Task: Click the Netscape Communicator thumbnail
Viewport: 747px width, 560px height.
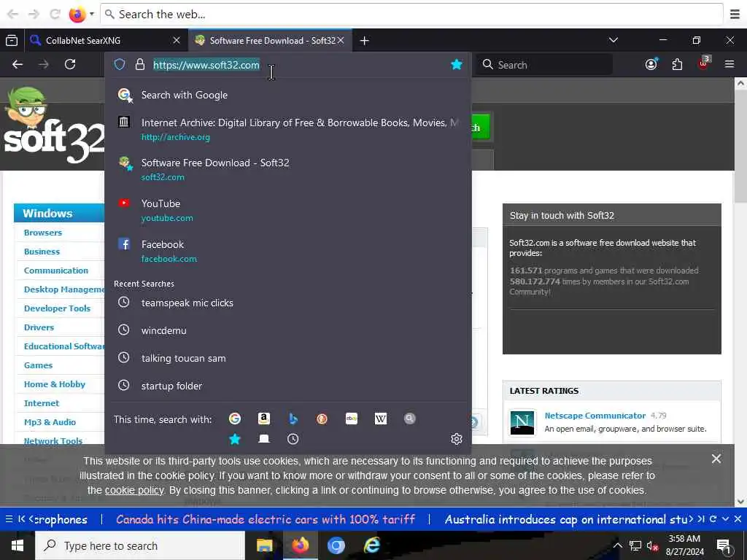Action: [x=522, y=421]
